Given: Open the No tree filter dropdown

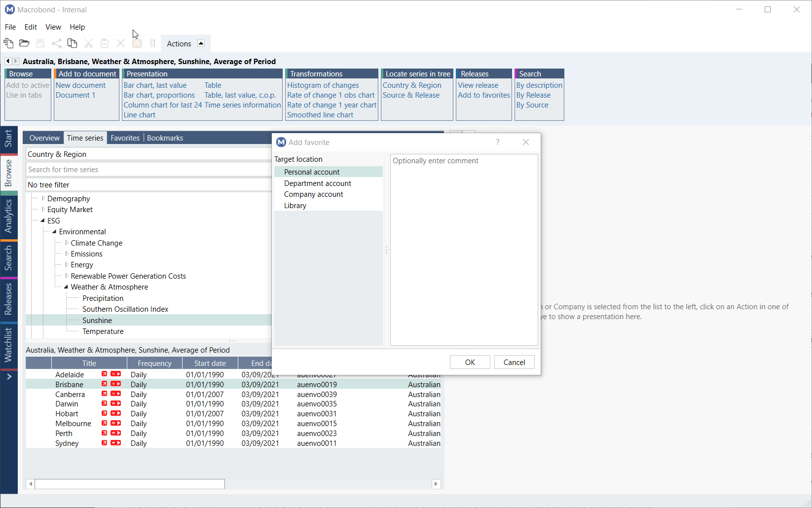Looking at the screenshot, I should [148, 184].
